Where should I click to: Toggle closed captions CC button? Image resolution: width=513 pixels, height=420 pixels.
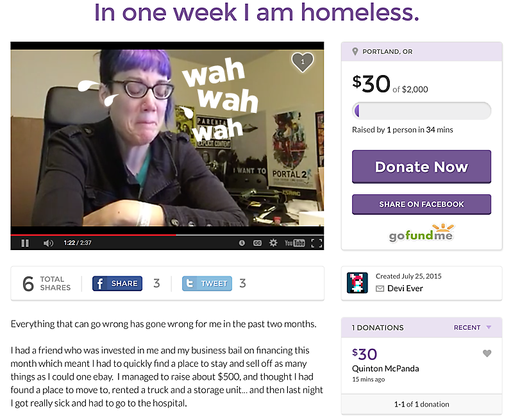(258, 243)
